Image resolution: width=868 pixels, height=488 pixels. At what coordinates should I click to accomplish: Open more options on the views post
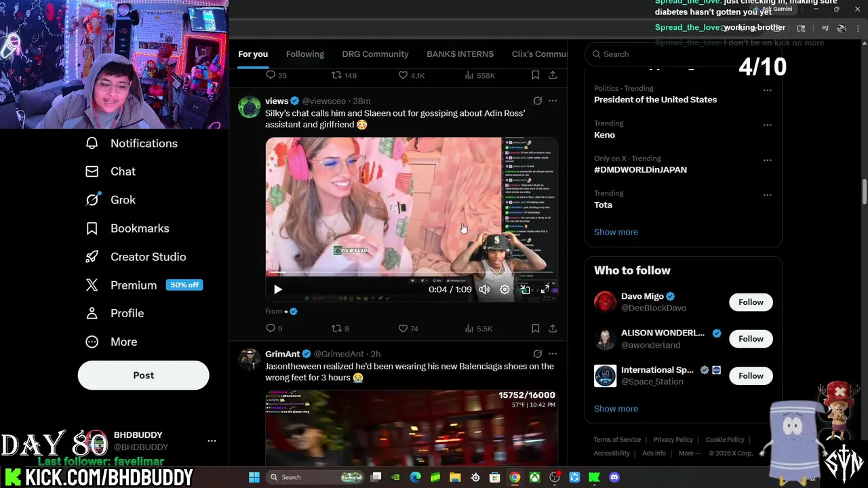point(553,101)
